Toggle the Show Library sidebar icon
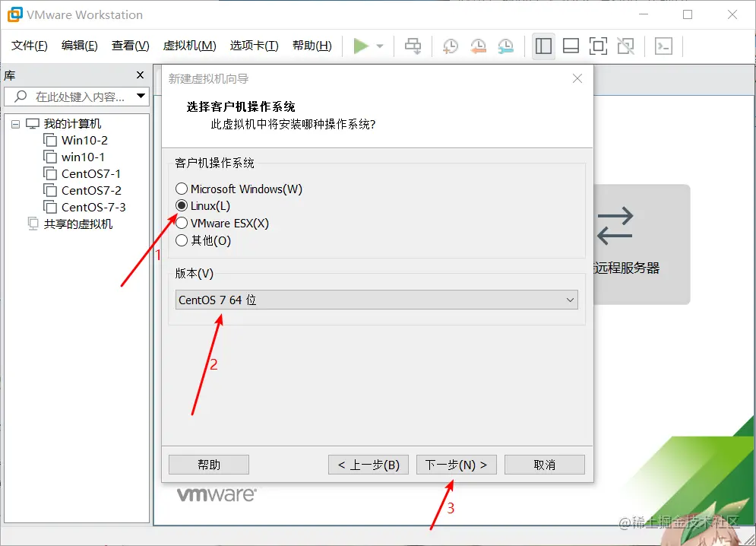Image resolution: width=756 pixels, height=546 pixels. (543, 46)
